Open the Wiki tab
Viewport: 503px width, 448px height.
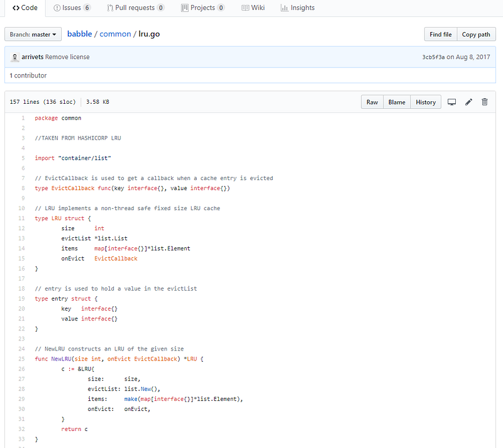coord(253,8)
